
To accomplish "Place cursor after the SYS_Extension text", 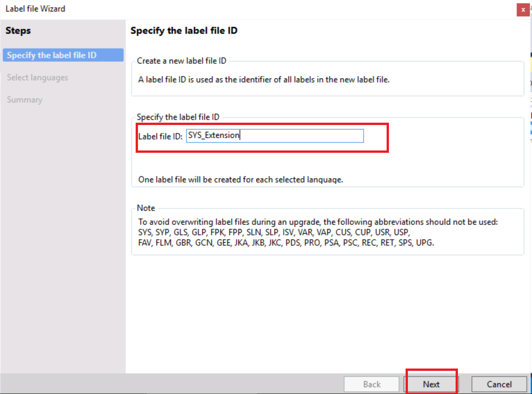I will (241, 135).
